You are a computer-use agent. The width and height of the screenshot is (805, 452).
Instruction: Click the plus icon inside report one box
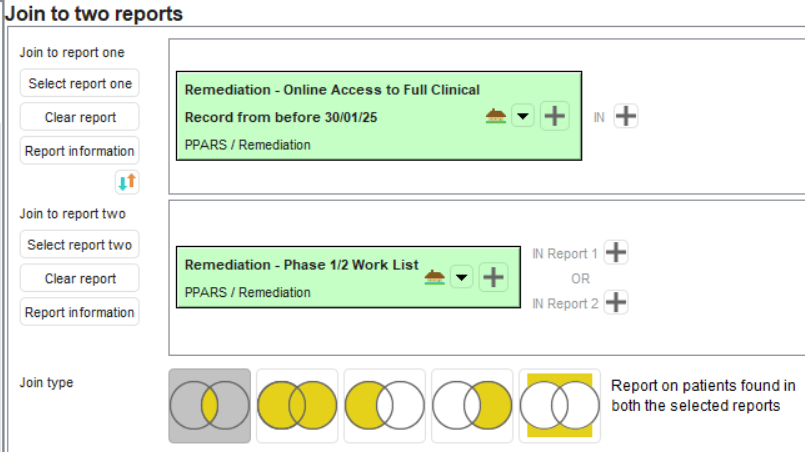click(555, 116)
